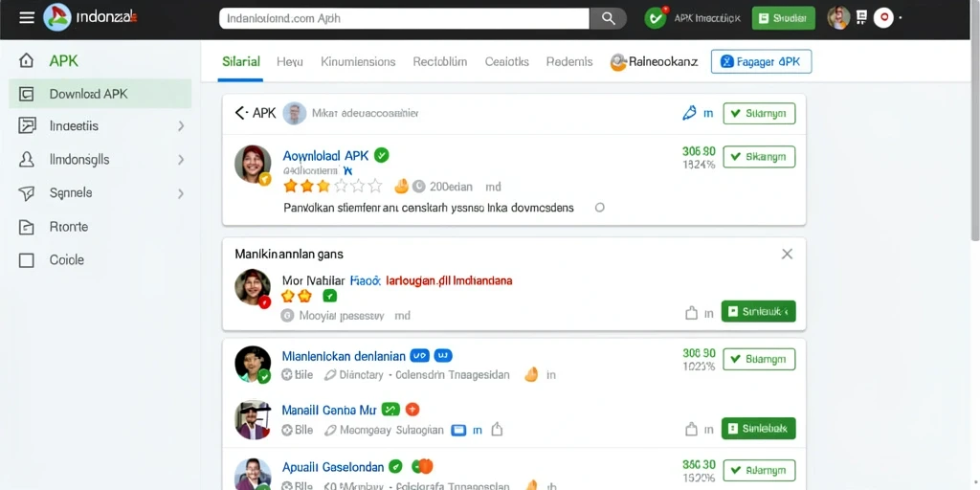Open the Ceaiotks tab
The height and width of the screenshot is (490, 980).
click(507, 61)
